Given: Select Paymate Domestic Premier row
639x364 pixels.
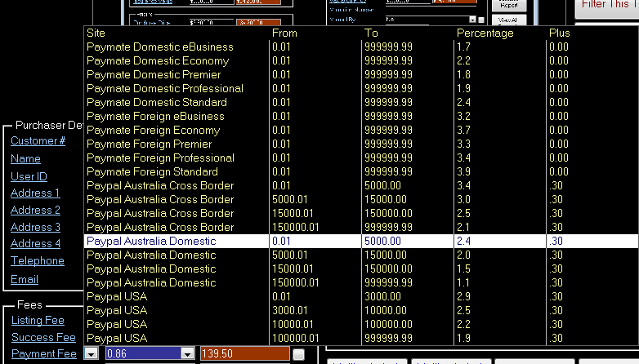Looking at the screenshot, I should pyautogui.click(x=361, y=74).
